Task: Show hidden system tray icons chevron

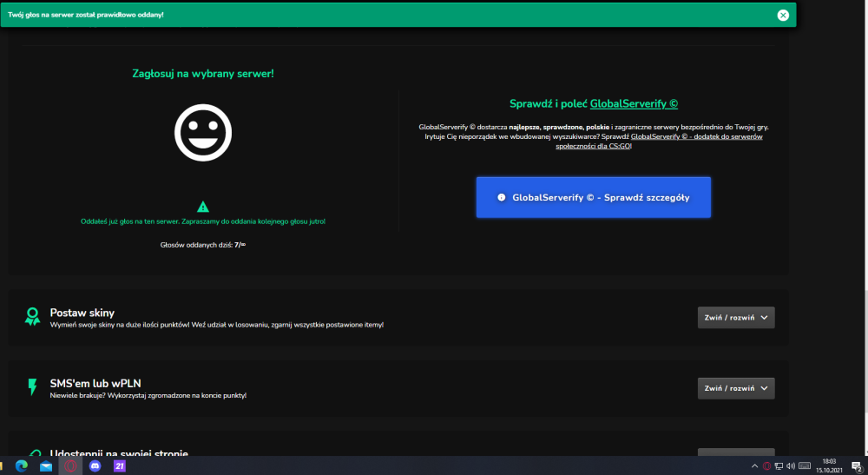Action: coord(754,466)
